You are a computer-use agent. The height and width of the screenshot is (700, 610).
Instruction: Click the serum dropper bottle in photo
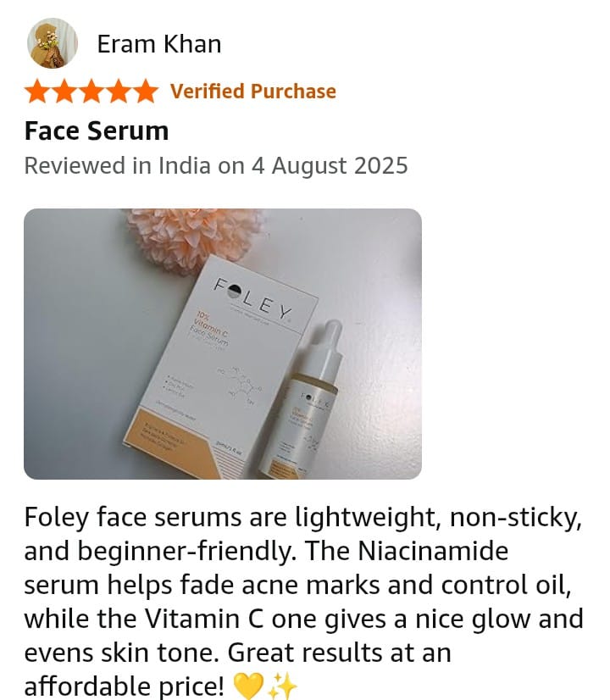[300, 398]
